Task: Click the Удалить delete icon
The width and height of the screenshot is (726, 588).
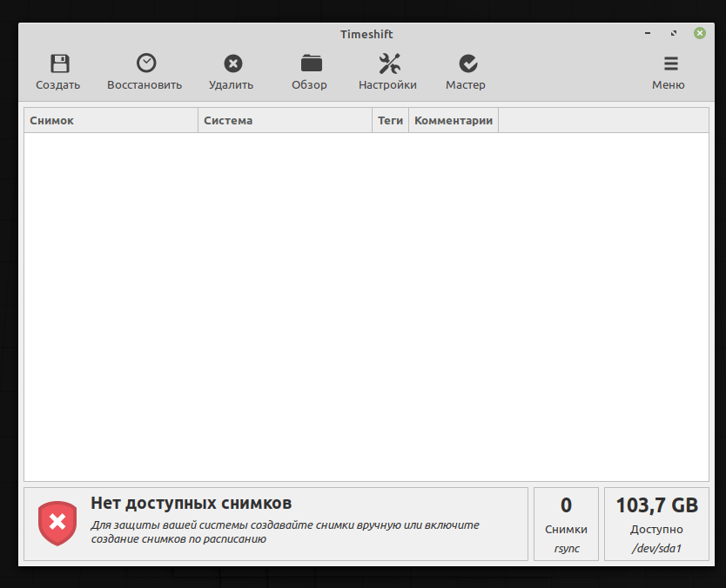Action: [x=233, y=63]
